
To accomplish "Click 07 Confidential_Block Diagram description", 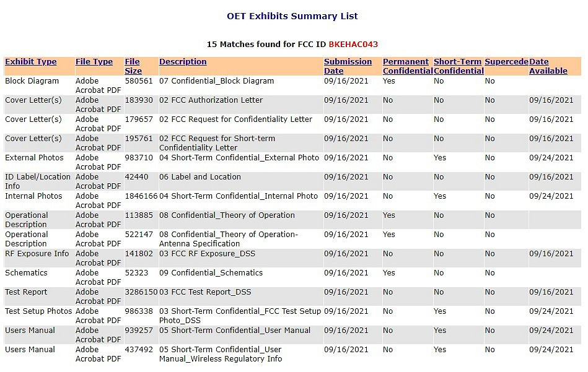I will point(216,81).
